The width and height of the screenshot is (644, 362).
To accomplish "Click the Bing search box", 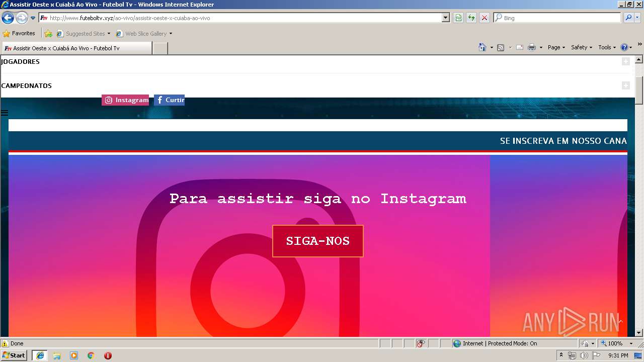I will click(x=557, y=18).
